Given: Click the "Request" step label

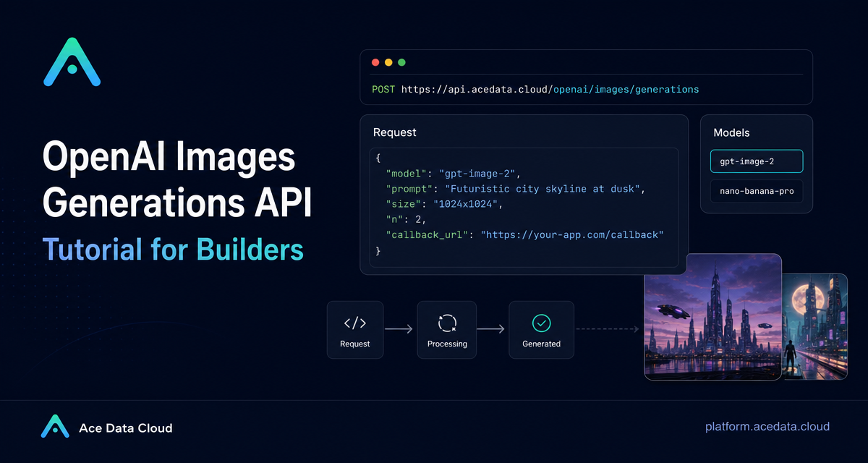Looking at the screenshot, I should pos(354,344).
